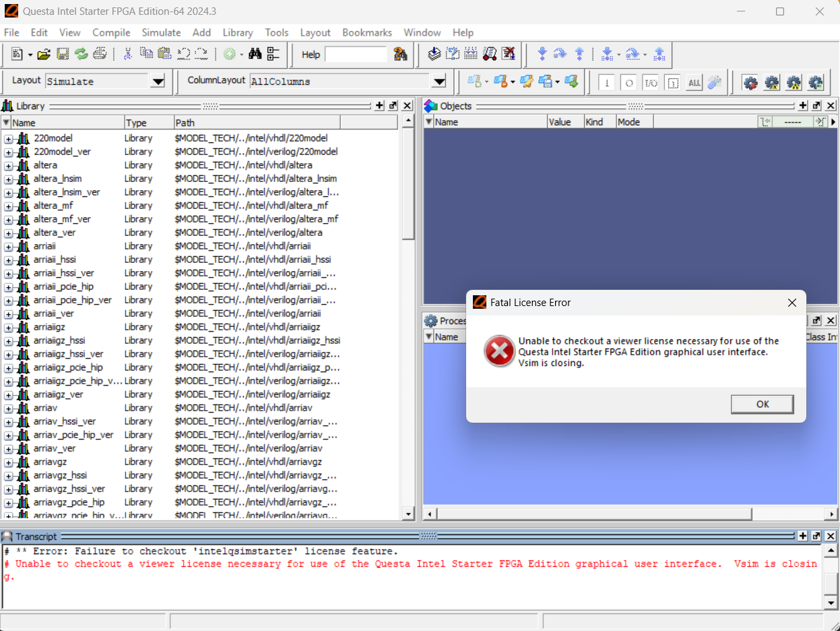Click the Compile icon in the toolbar

(434, 54)
